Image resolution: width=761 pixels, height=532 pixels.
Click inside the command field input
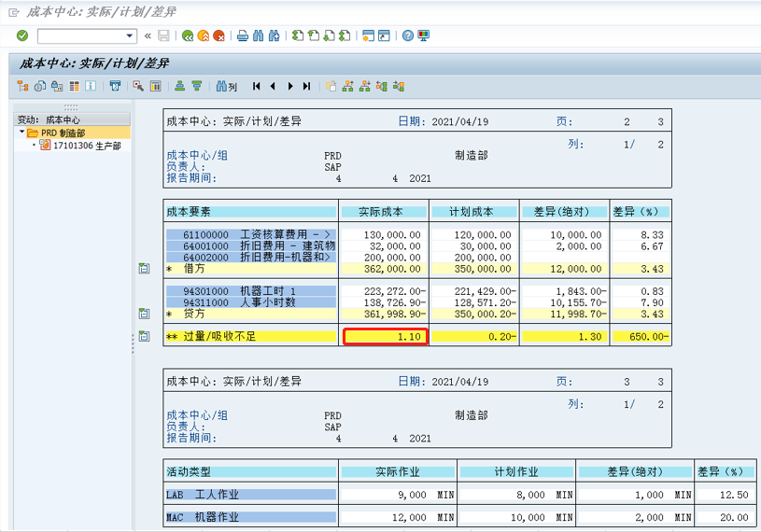click(x=81, y=35)
